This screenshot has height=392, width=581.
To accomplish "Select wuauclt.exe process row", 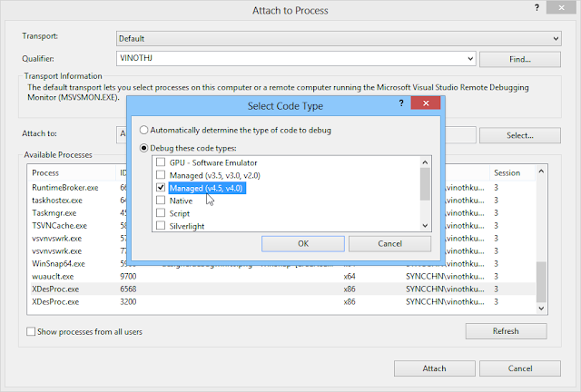I will (282, 277).
